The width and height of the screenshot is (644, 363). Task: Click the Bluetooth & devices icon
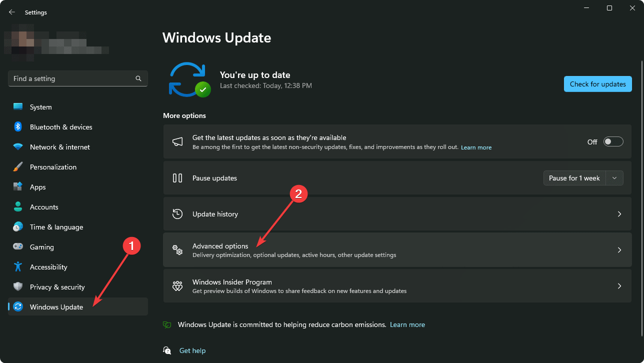point(18,126)
